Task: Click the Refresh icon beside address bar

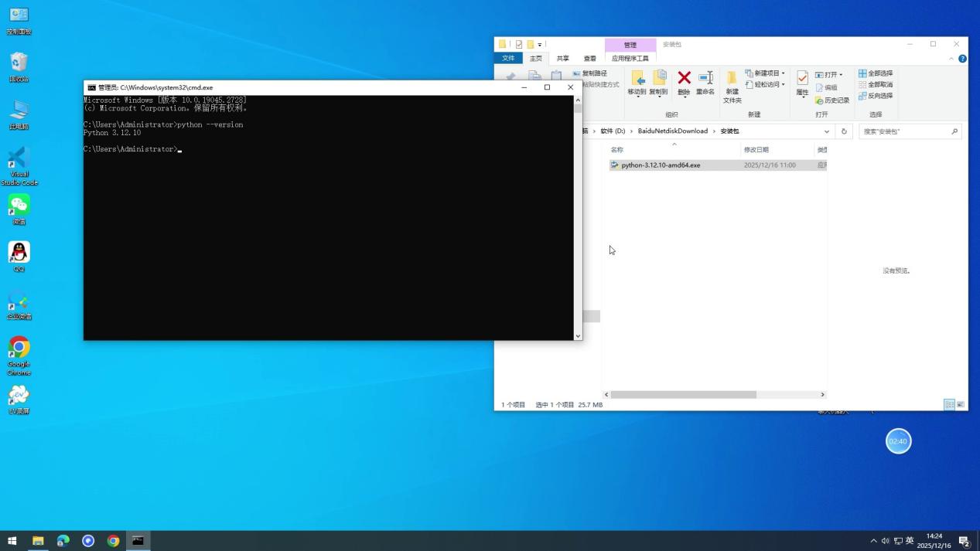Action: click(843, 131)
